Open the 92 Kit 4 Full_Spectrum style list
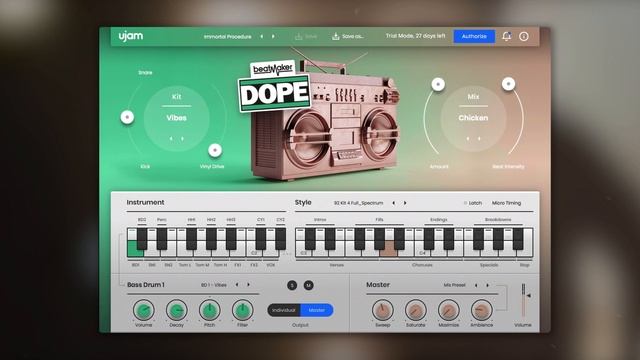Viewport: 640px width, 360px height. coord(358,203)
